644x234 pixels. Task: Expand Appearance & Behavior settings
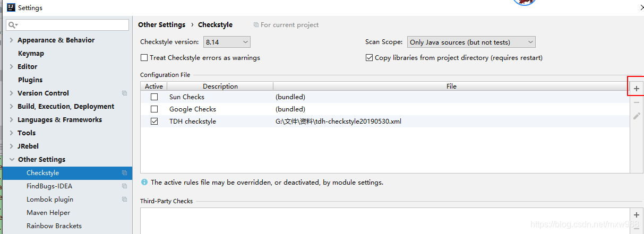tap(12, 40)
